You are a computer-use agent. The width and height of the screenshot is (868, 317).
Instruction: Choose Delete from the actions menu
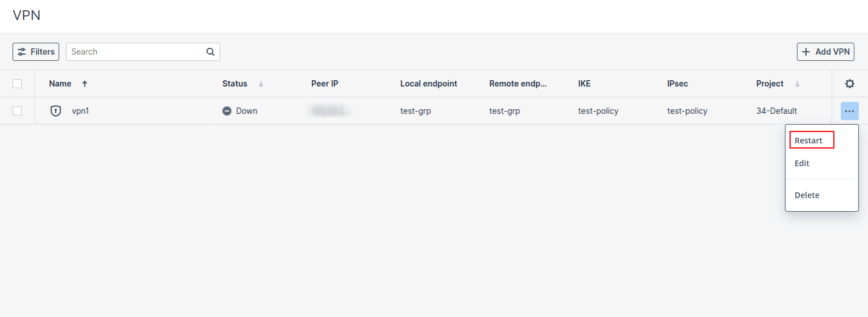tap(807, 195)
